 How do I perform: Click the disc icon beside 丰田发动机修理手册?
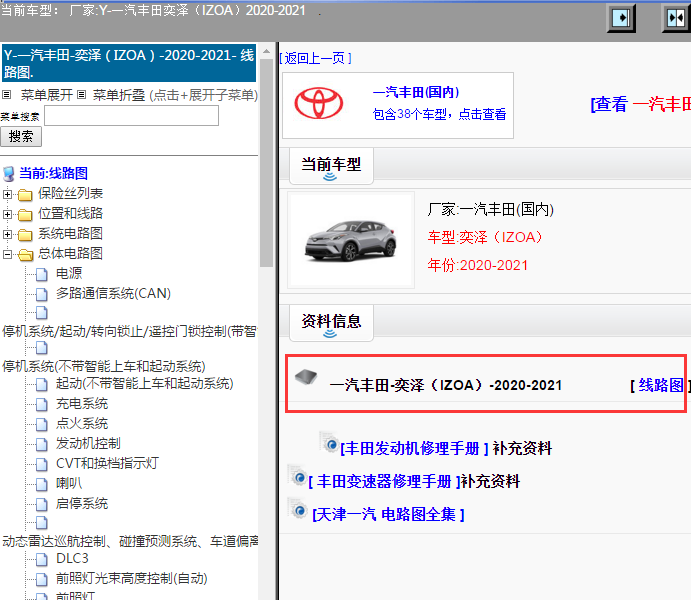pyautogui.click(x=329, y=442)
